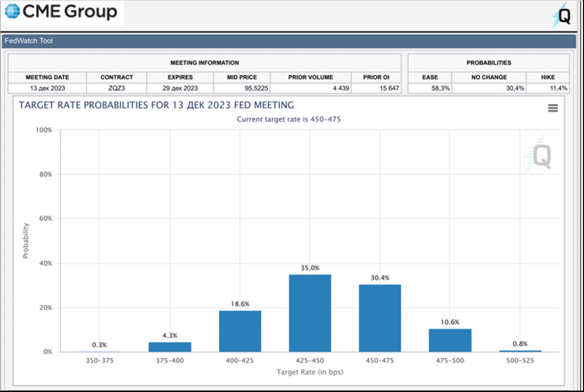Click the PRIOR OI value 15 647
The width and height of the screenshot is (584, 392).
coord(389,88)
